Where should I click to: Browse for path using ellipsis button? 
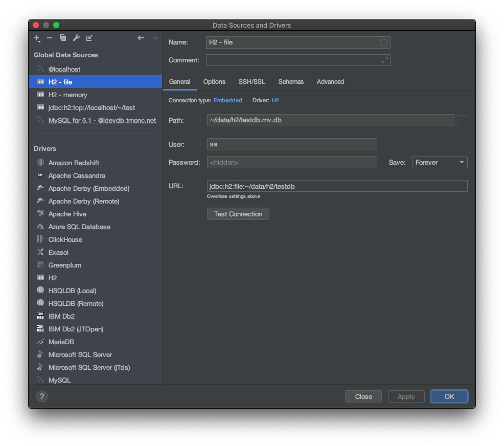(x=462, y=120)
